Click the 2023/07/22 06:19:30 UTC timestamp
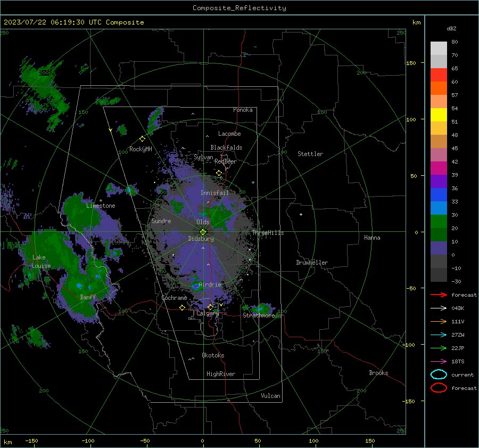Viewport: 479px width, 448px height. 74,22
